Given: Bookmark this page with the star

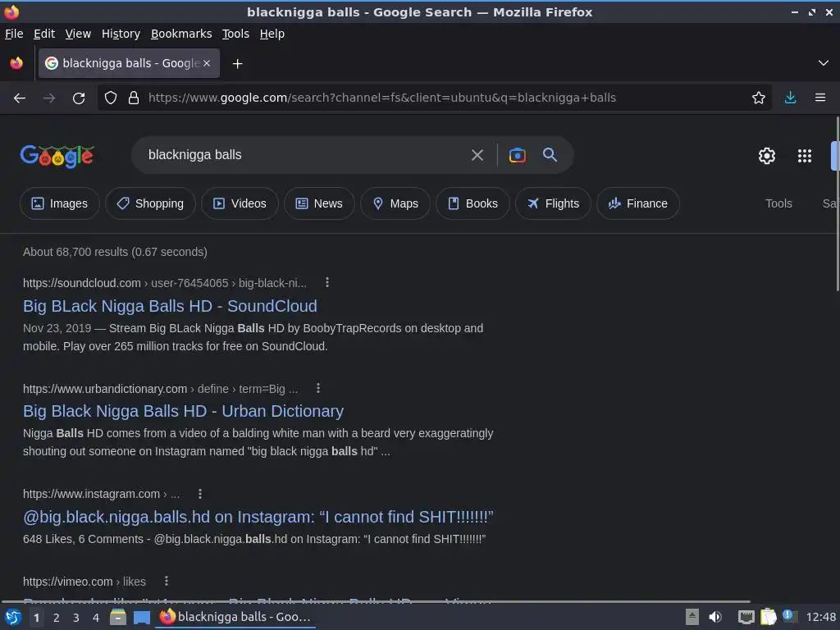Looking at the screenshot, I should 759,98.
